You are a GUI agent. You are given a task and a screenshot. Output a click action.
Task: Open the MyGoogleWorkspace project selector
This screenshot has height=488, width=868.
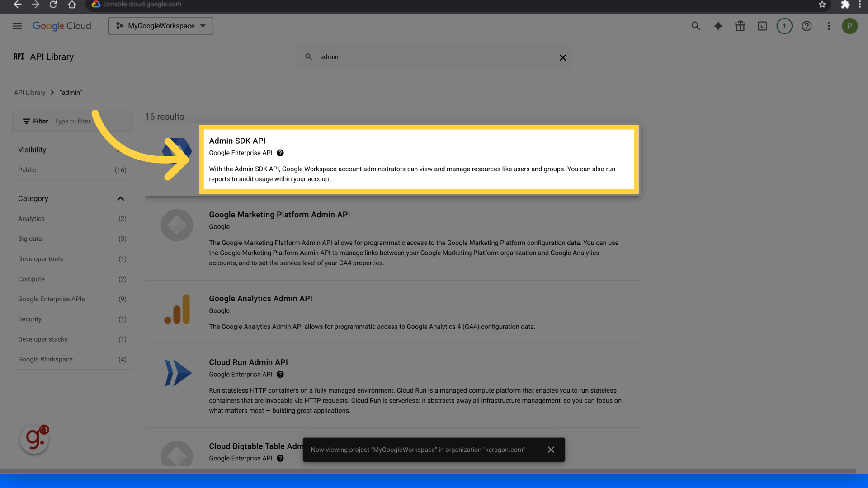pos(160,26)
